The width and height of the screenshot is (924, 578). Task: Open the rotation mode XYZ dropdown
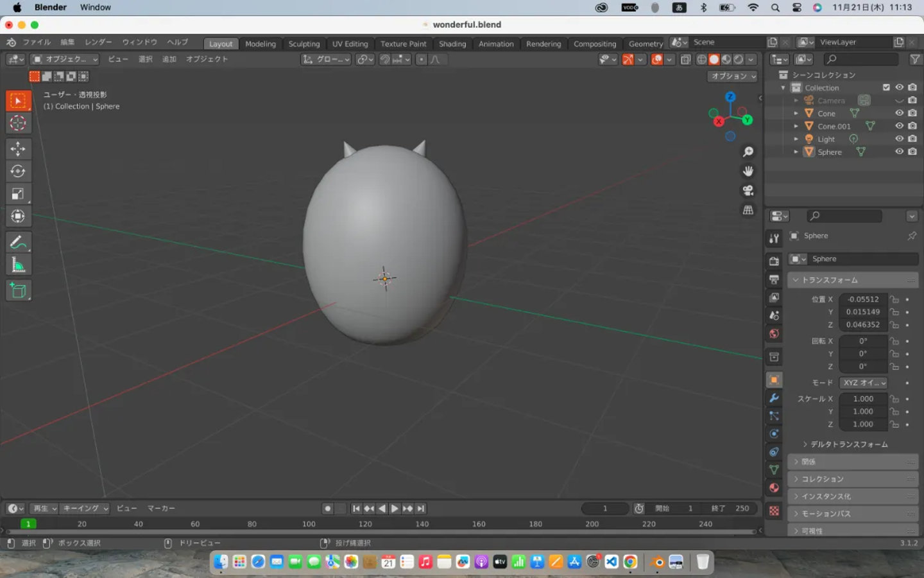[x=864, y=383]
